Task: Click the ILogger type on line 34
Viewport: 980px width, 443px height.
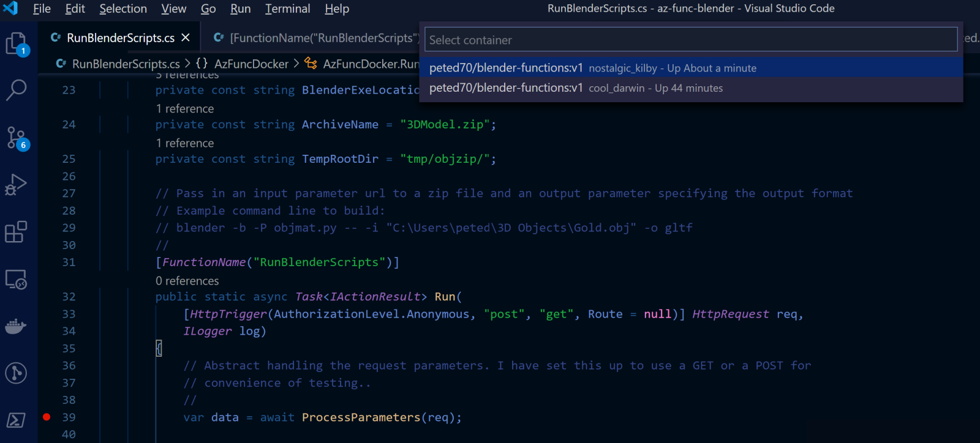Action: 208,331
